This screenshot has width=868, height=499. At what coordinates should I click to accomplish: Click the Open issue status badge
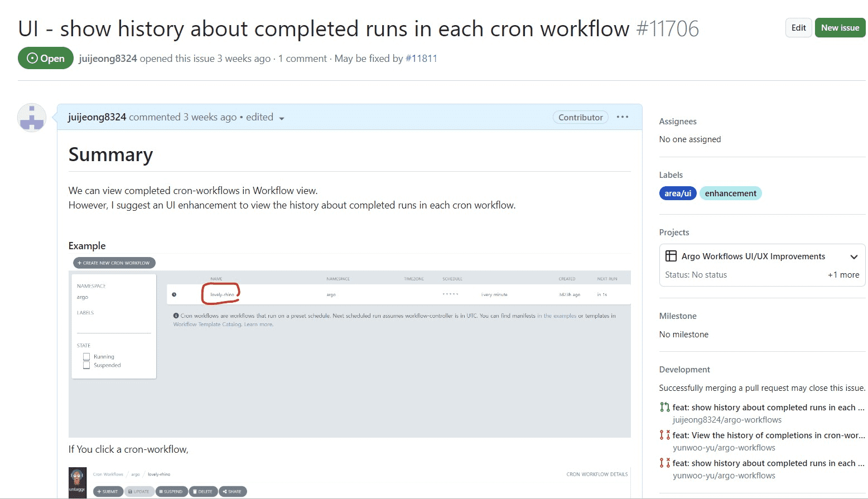pos(46,58)
